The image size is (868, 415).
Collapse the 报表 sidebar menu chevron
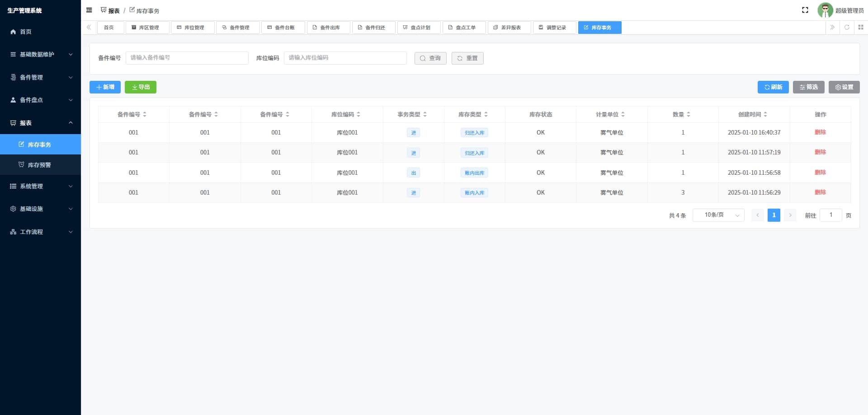tap(71, 123)
